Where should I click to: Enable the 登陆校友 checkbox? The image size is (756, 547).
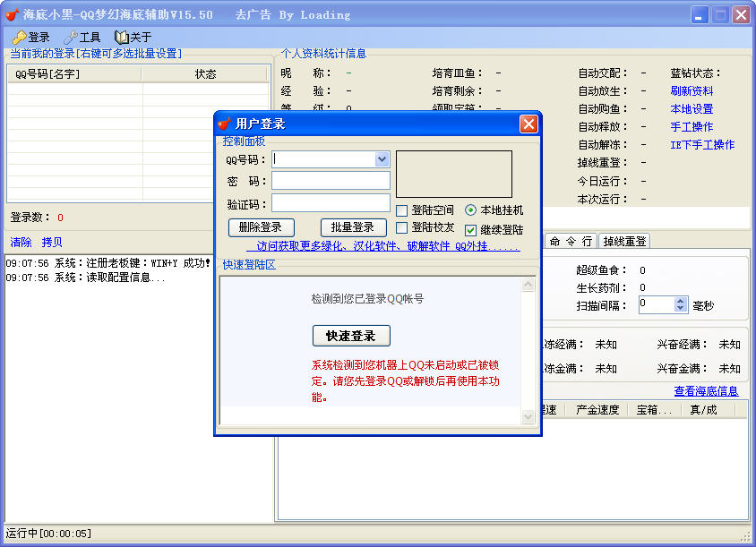pos(401,227)
